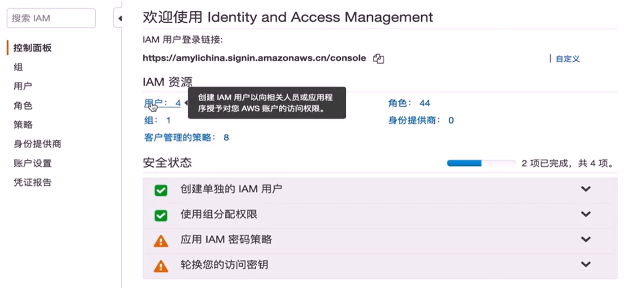
Task: Click warning icon for 应用 IAM 密码策略
Action: pyautogui.click(x=160, y=241)
